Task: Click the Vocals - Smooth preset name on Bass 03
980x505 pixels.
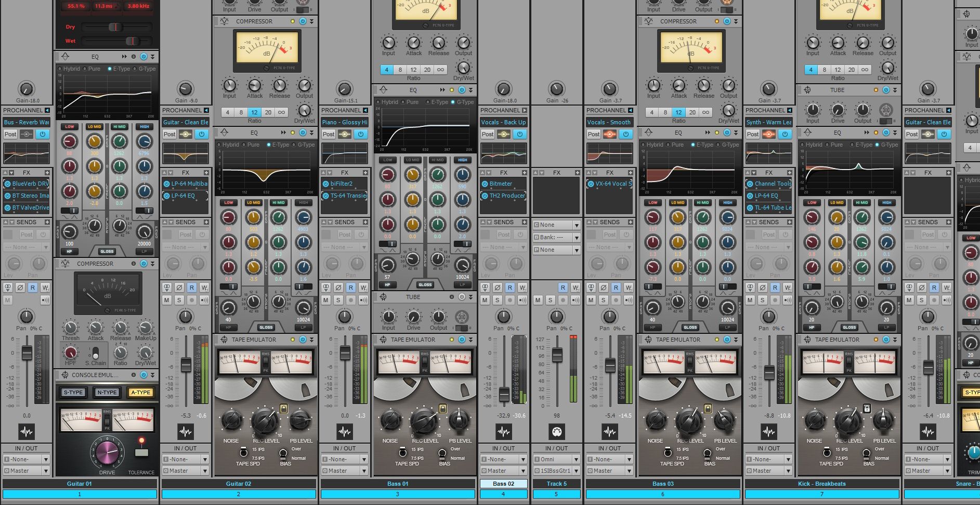Action: pyautogui.click(x=609, y=122)
